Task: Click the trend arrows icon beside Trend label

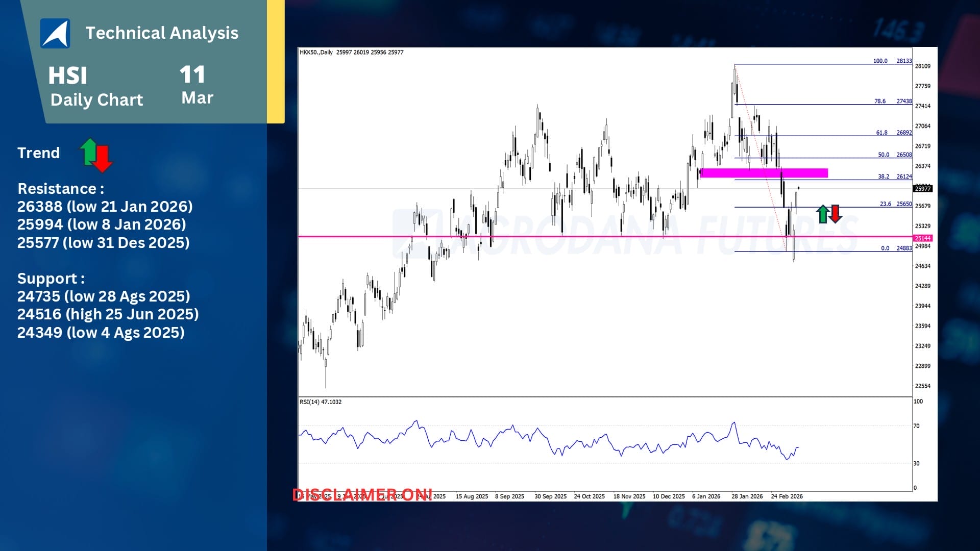Action: [96, 155]
